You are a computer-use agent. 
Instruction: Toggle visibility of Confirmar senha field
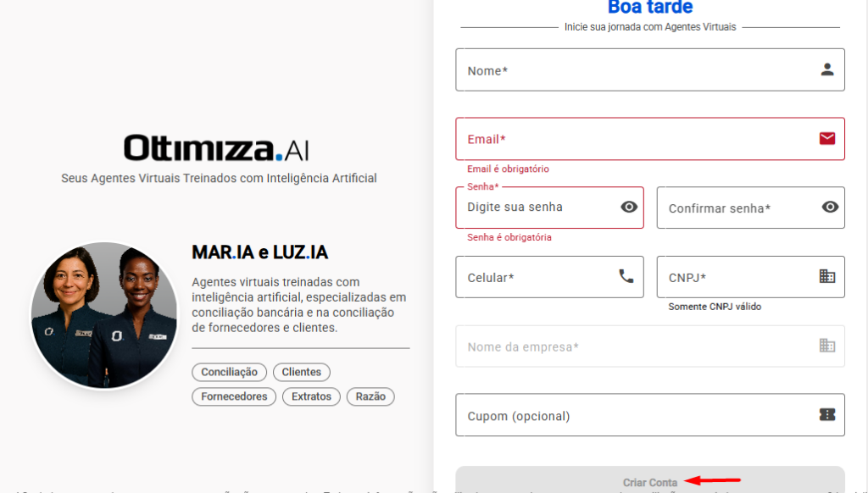coord(831,207)
